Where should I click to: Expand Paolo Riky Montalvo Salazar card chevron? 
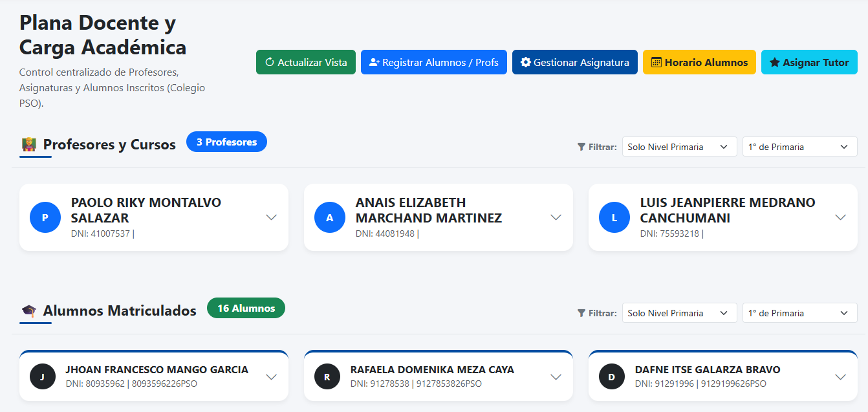(272, 217)
